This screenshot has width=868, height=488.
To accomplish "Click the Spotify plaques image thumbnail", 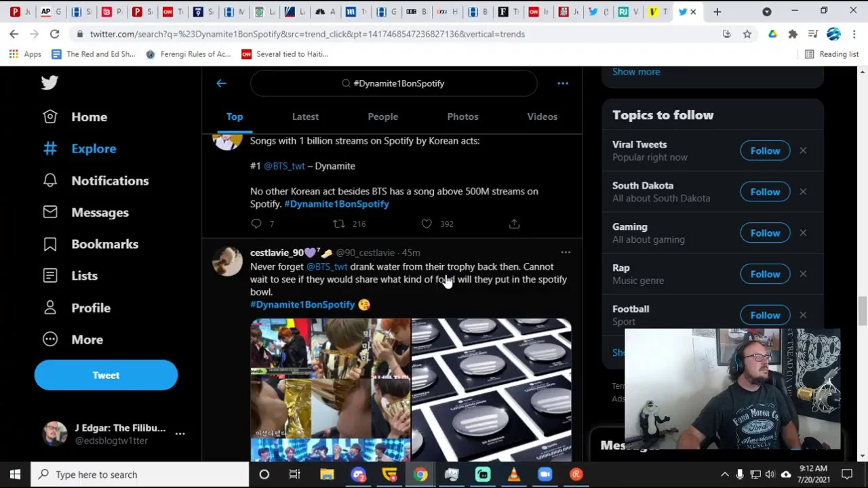I will click(x=491, y=390).
